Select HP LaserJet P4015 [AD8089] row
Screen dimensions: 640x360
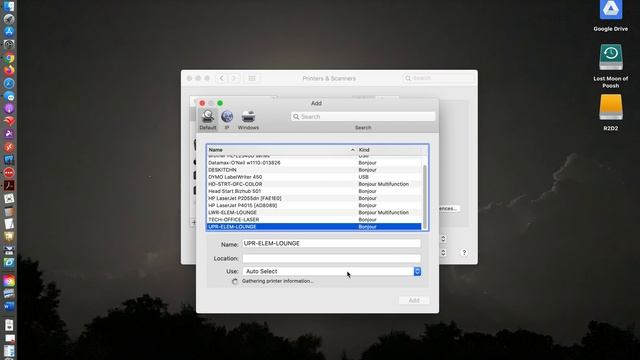[x=314, y=205]
